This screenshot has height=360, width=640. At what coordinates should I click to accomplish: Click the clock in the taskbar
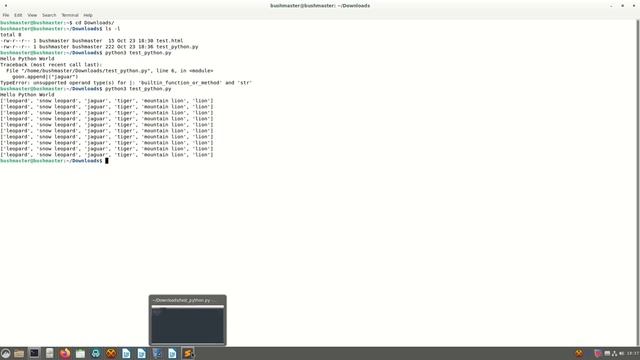(x=633, y=353)
